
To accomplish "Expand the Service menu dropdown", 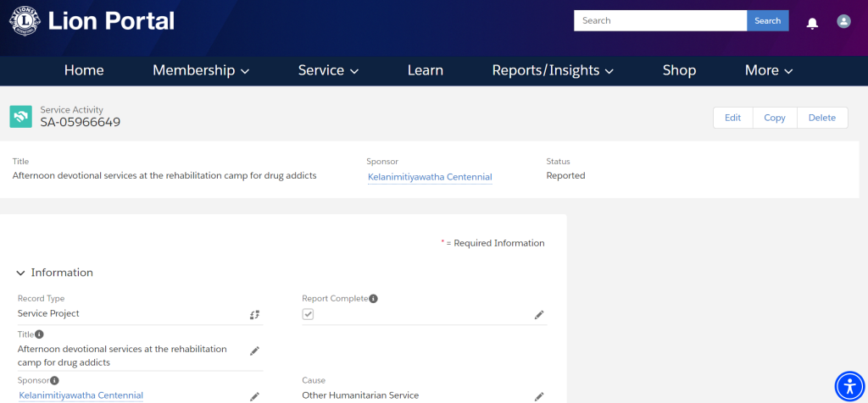I will point(329,70).
